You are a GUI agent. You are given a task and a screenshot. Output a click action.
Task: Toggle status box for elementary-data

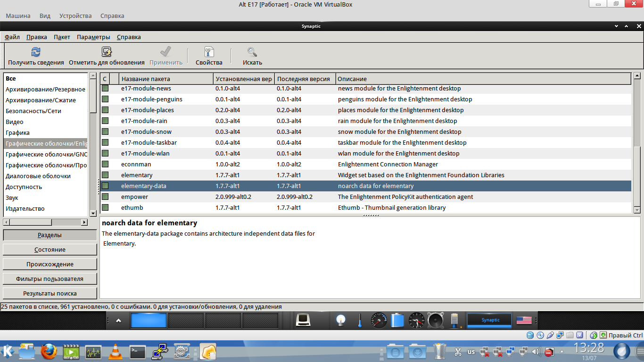[105, 186]
